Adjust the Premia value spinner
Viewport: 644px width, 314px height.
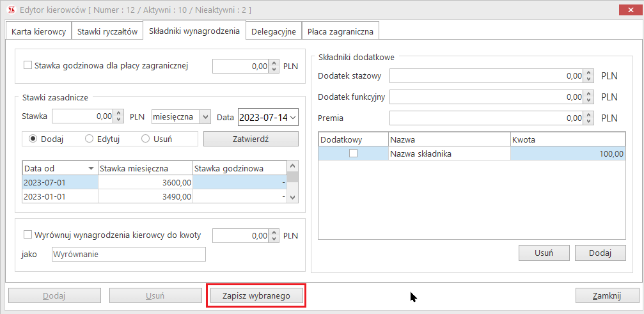coord(589,118)
